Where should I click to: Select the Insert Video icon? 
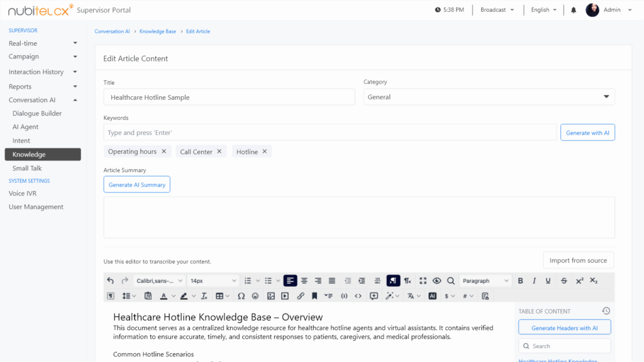pyautogui.click(x=284, y=295)
